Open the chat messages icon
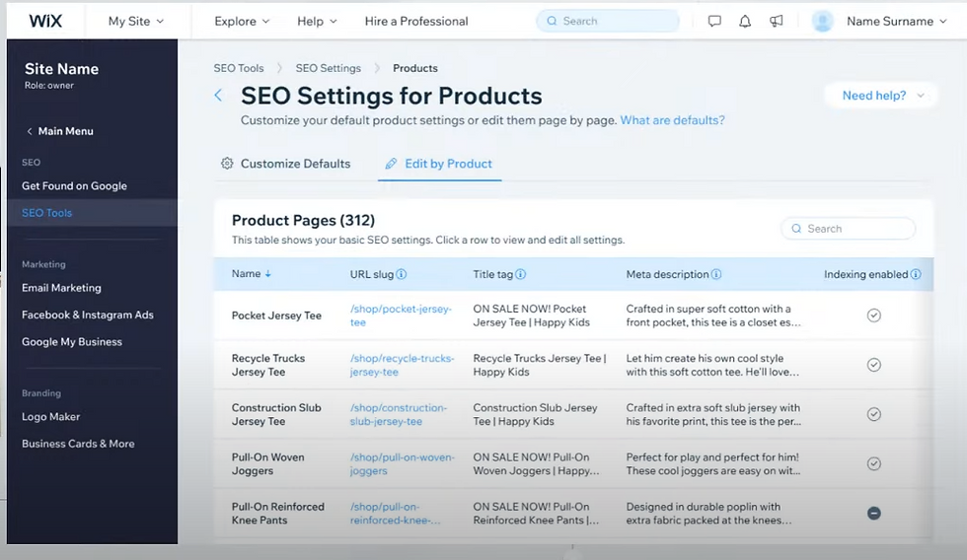967x560 pixels. point(714,21)
